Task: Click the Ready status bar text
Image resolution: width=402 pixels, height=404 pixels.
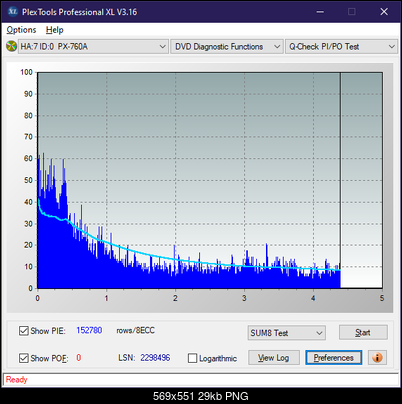Action: tap(16, 380)
